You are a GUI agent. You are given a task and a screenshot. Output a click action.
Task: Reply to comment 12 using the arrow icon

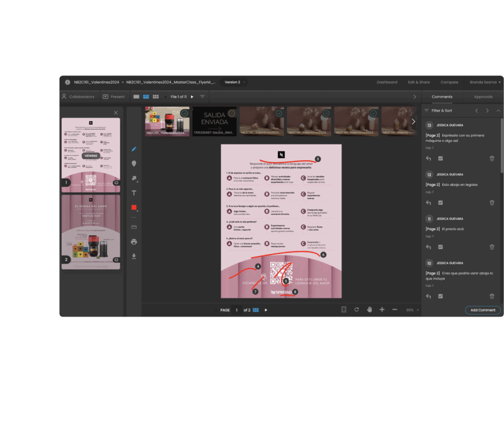[x=428, y=202]
